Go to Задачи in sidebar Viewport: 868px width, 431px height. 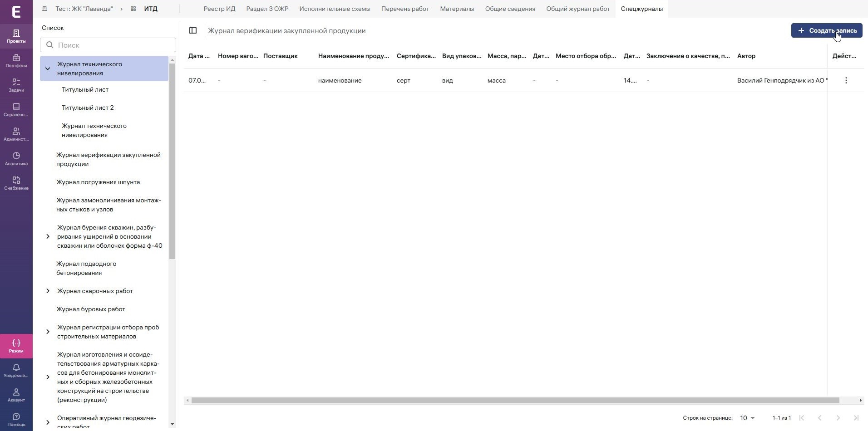pyautogui.click(x=16, y=85)
